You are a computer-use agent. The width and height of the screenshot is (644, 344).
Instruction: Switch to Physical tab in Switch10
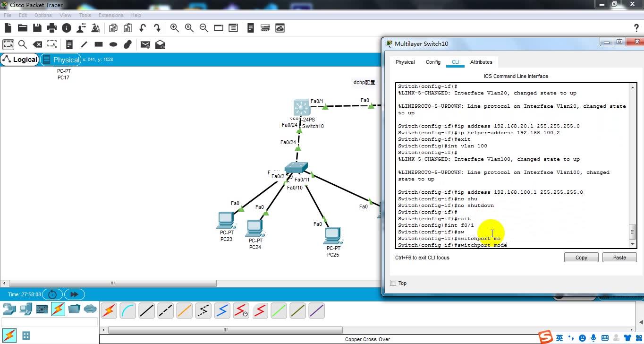(x=405, y=62)
